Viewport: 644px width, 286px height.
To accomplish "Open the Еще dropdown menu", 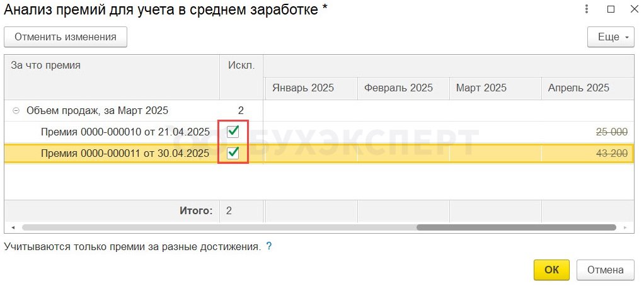I will 611,37.
